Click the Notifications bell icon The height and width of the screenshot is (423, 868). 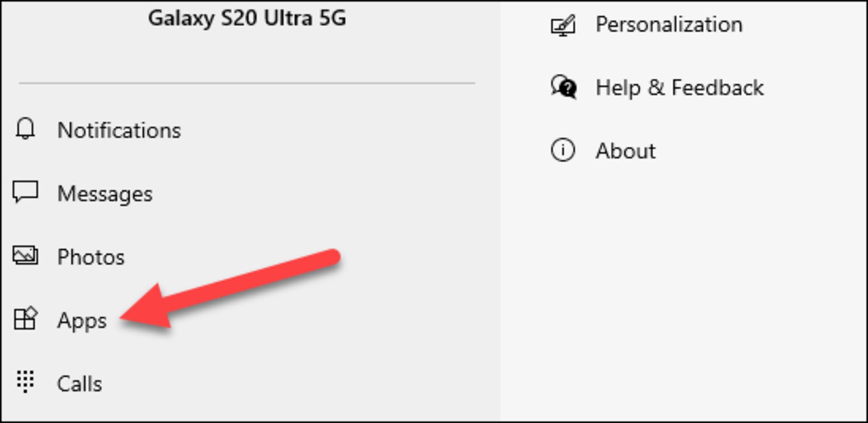click(25, 129)
